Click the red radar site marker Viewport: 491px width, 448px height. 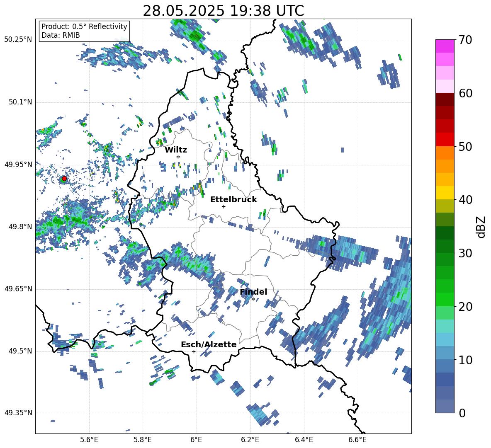64,179
